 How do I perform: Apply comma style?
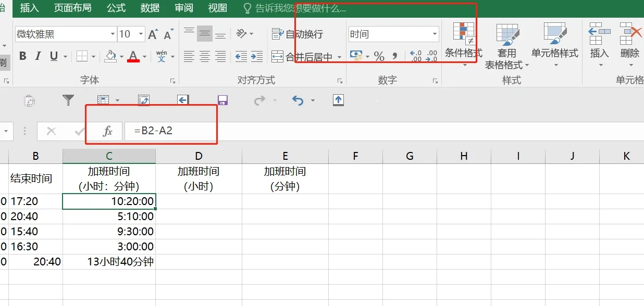pos(395,56)
